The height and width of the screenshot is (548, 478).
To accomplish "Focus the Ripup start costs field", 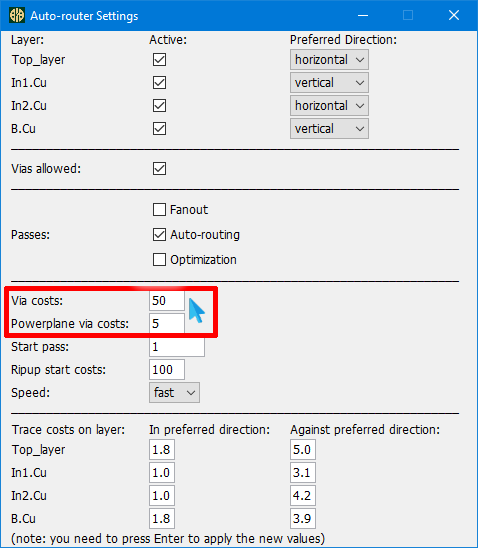I will (167, 370).
